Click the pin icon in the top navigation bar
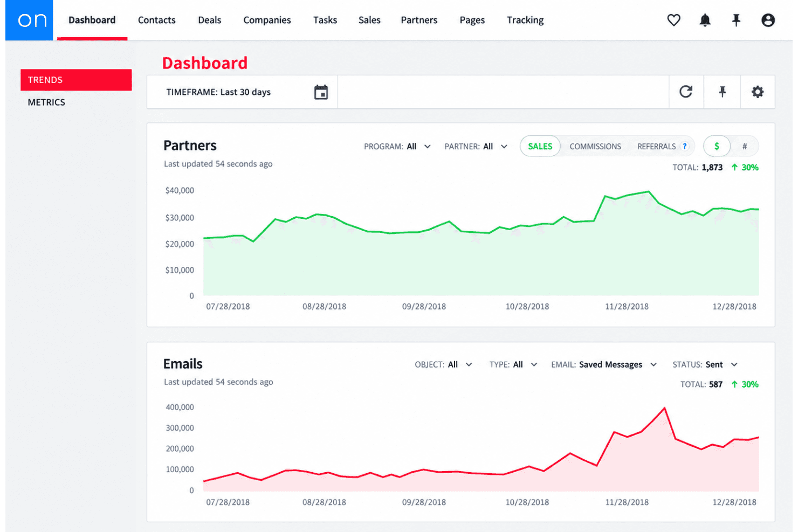Image resolution: width=798 pixels, height=532 pixels. coord(736,20)
